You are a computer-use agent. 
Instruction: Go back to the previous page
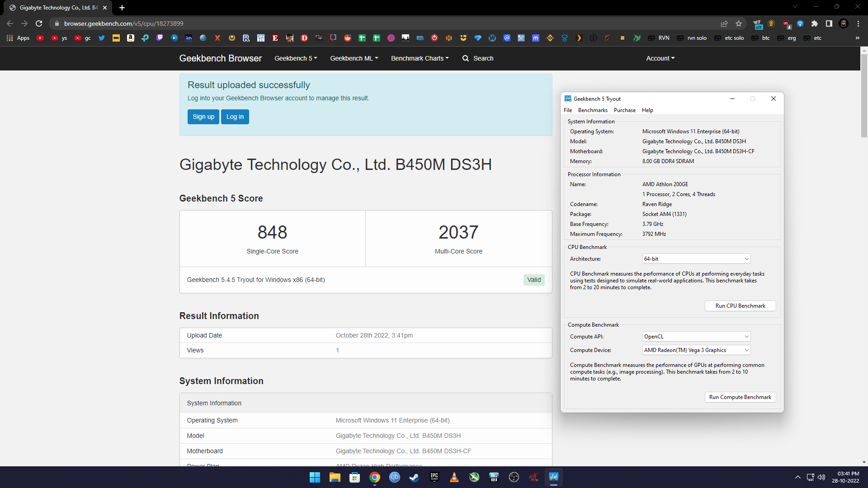10,23
